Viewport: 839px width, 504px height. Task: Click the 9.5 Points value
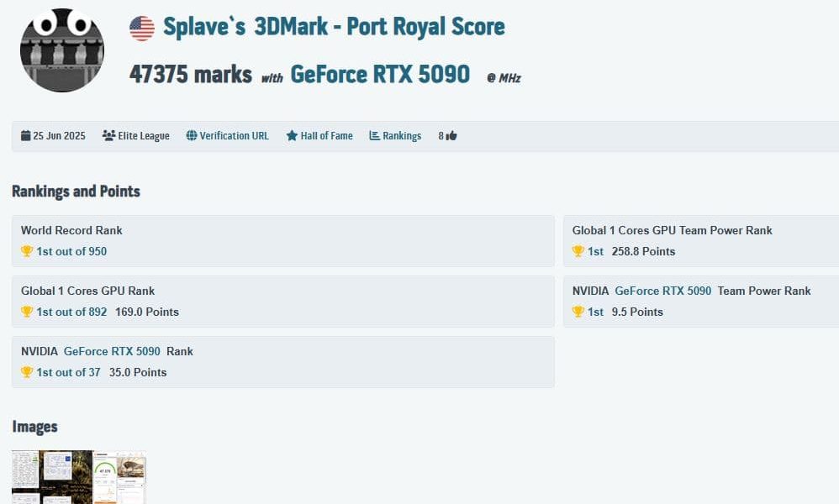[637, 312]
